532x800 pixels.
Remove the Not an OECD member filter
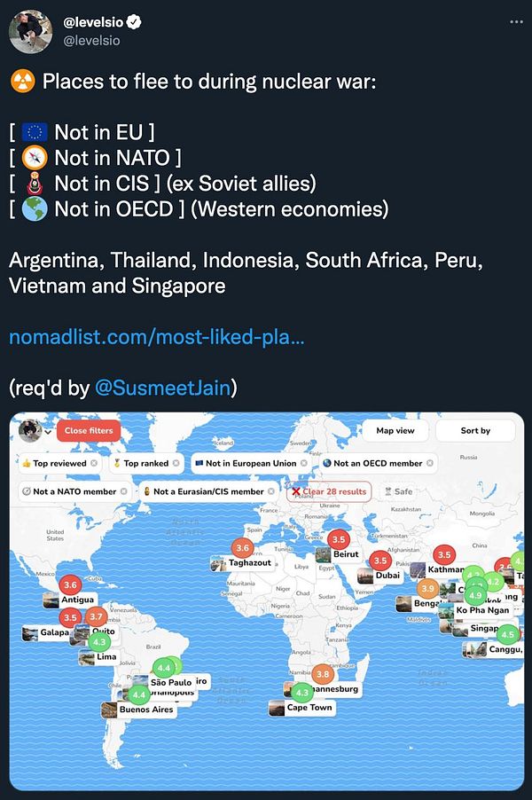click(x=429, y=463)
